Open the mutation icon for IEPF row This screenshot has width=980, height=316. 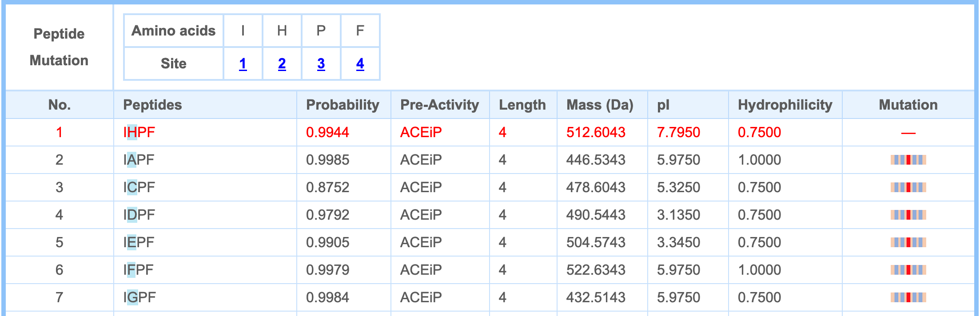click(x=908, y=242)
